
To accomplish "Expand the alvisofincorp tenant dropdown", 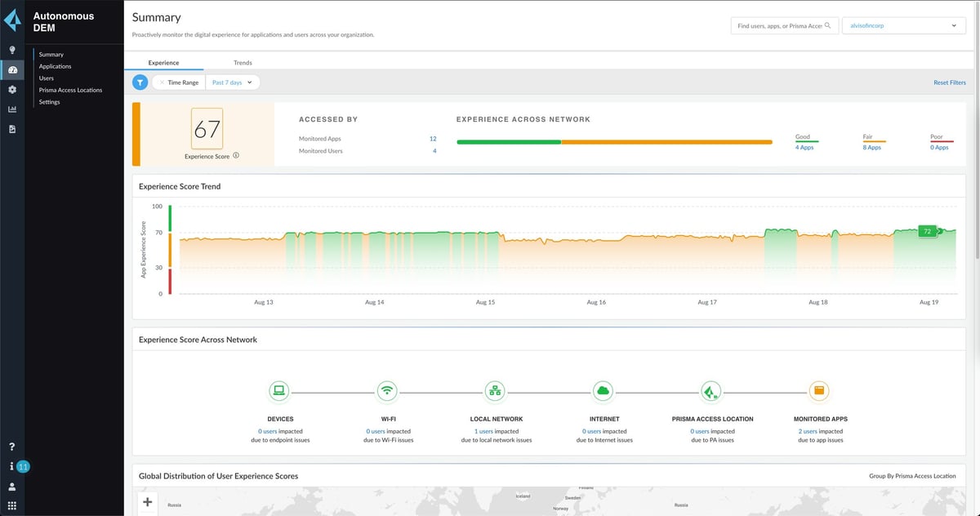I will (903, 26).
